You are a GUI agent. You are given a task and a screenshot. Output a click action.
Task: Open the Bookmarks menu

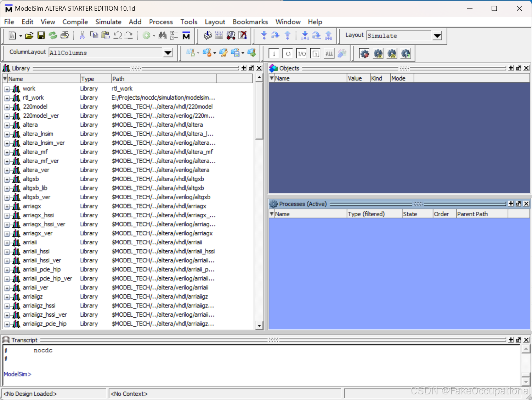[x=250, y=22]
